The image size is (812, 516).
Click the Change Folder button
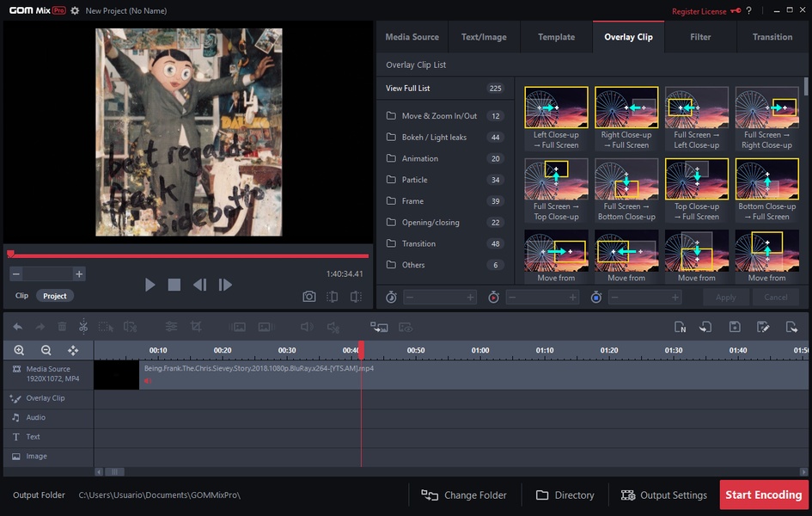[x=464, y=495]
